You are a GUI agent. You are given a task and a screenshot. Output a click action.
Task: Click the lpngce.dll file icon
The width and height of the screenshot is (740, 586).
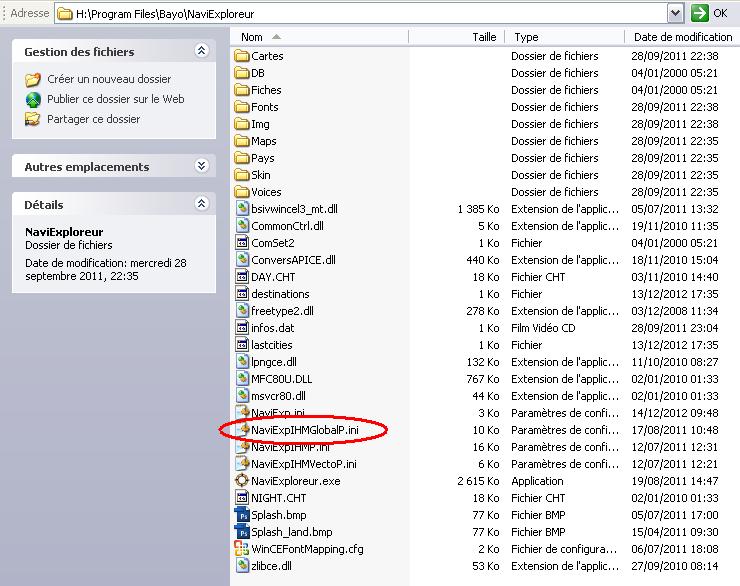click(242, 361)
